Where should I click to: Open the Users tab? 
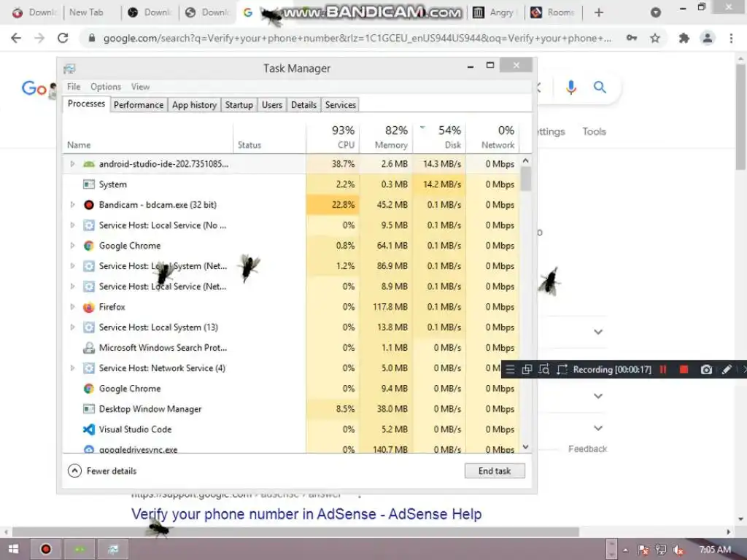(x=272, y=105)
